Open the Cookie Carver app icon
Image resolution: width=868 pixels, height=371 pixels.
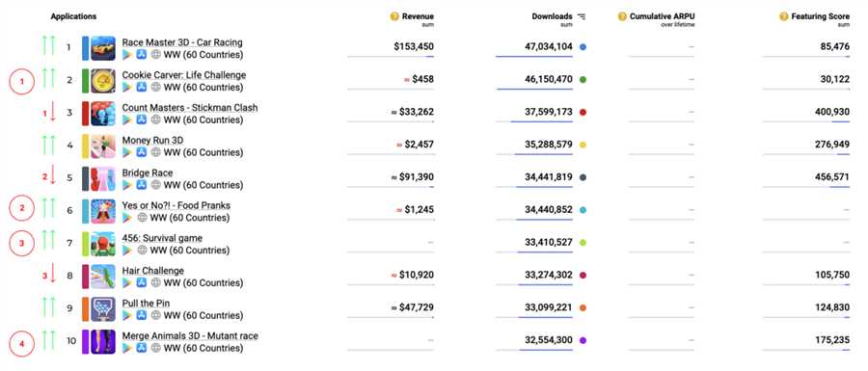(x=103, y=81)
